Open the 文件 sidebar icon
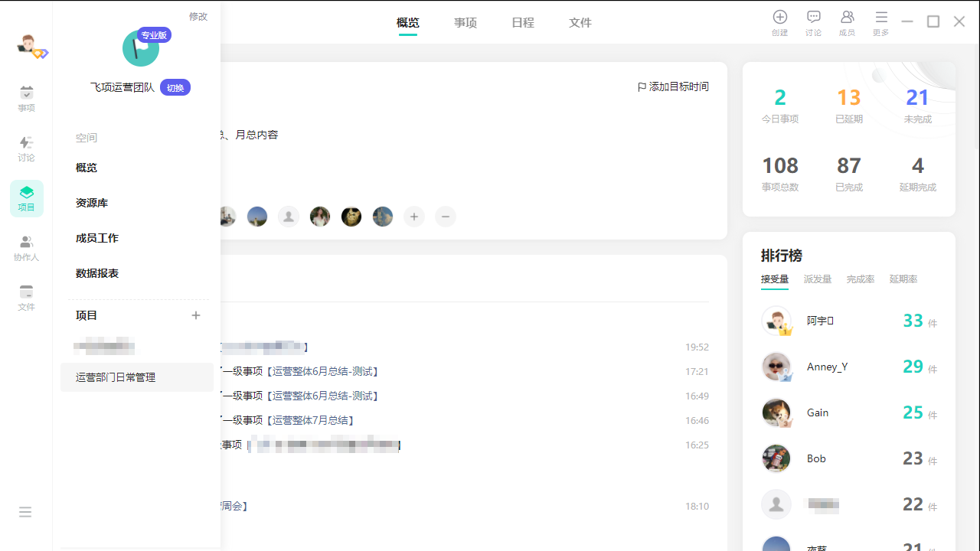This screenshot has height=551, width=980. 27,298
